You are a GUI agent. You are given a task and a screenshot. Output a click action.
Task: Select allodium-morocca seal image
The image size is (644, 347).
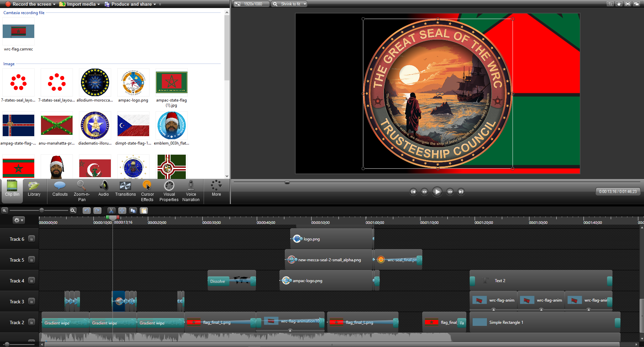[x=95, y=83]
